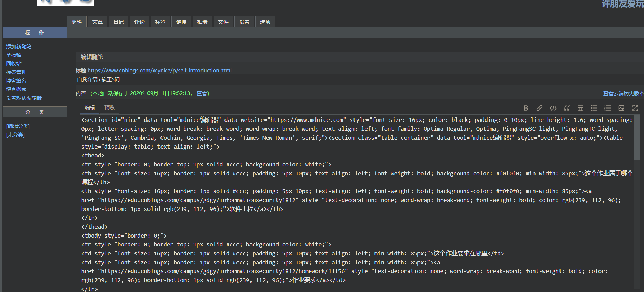This screenshot has width=644, height=292.
Task: Select [未分类] category link
Action: [15, 135]
